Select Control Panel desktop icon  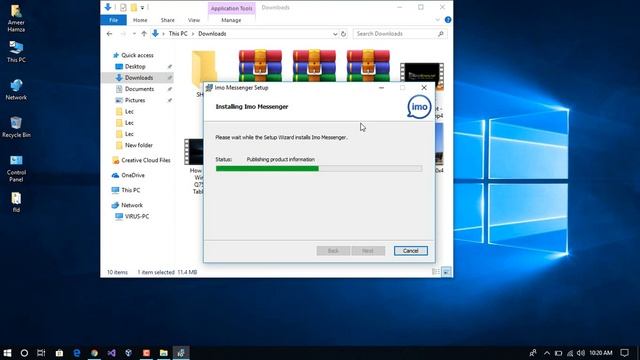pos(16,168)
